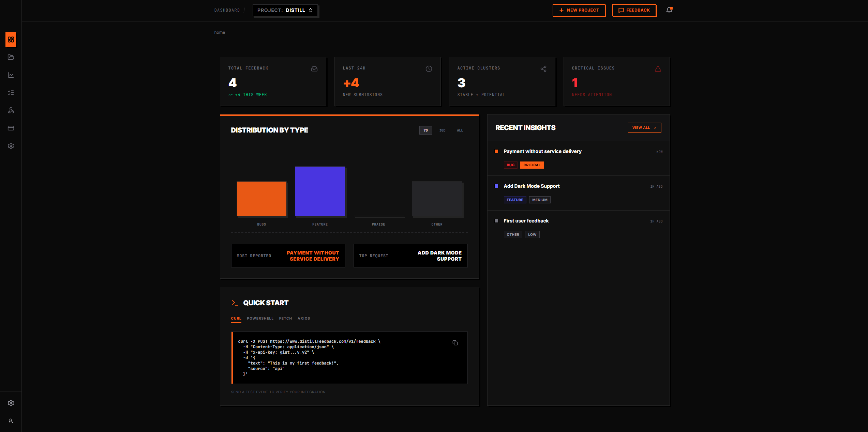Open the projects folder icon in the sidebar
Image resolution: width=868 pixels, height=432 pixels.
click(11, 57)
